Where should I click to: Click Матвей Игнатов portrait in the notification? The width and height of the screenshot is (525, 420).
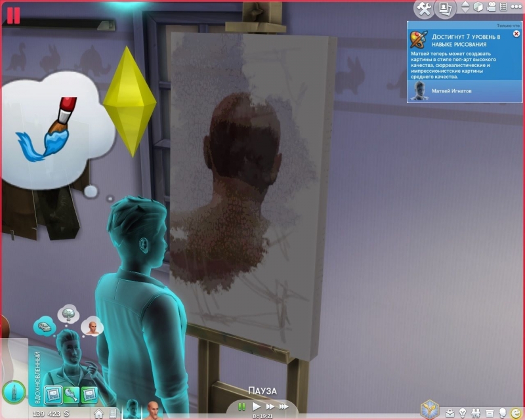[x=420, y=91]
